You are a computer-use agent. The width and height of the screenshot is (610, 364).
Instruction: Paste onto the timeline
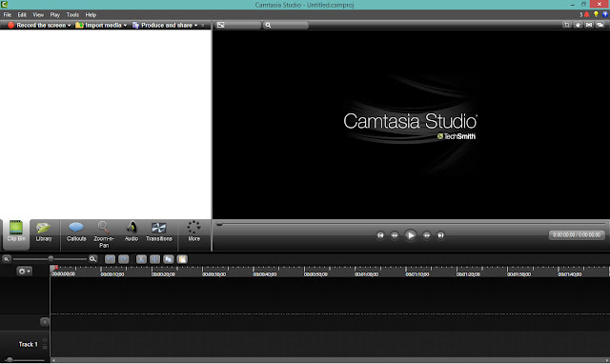pos(182,259)
